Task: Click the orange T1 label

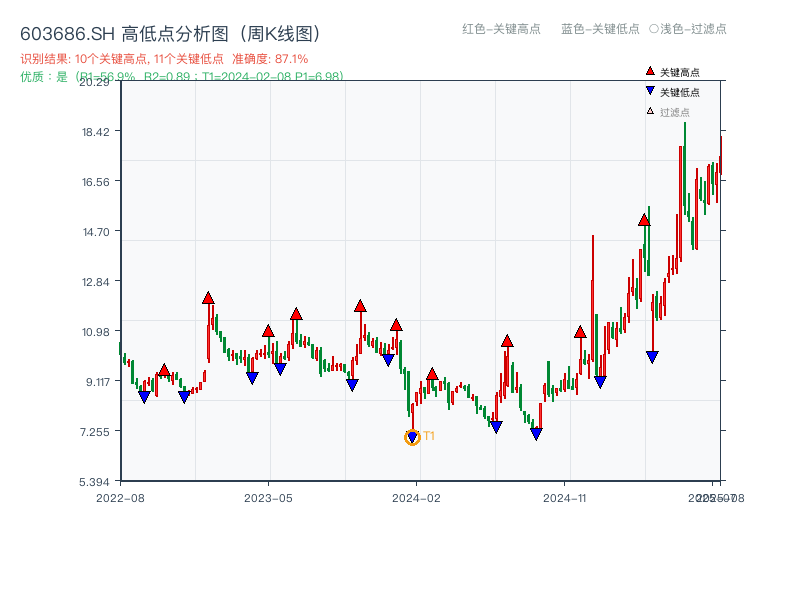Action: (429, 436)
